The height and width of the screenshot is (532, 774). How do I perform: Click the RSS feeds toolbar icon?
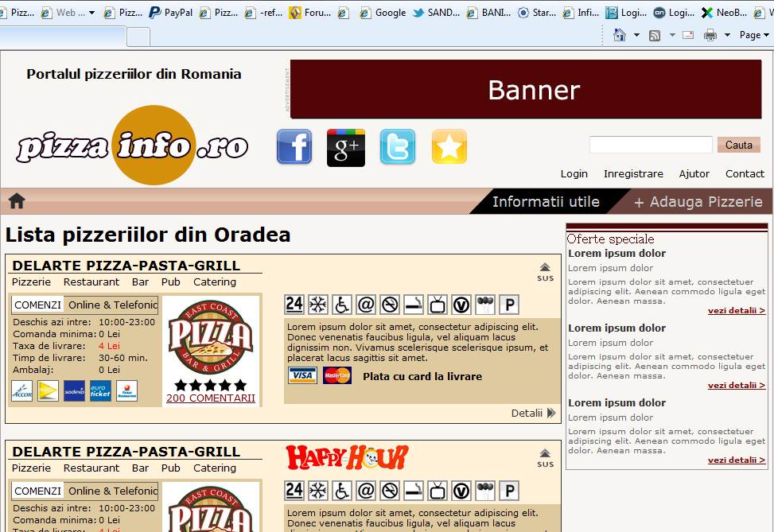point(655,35)
